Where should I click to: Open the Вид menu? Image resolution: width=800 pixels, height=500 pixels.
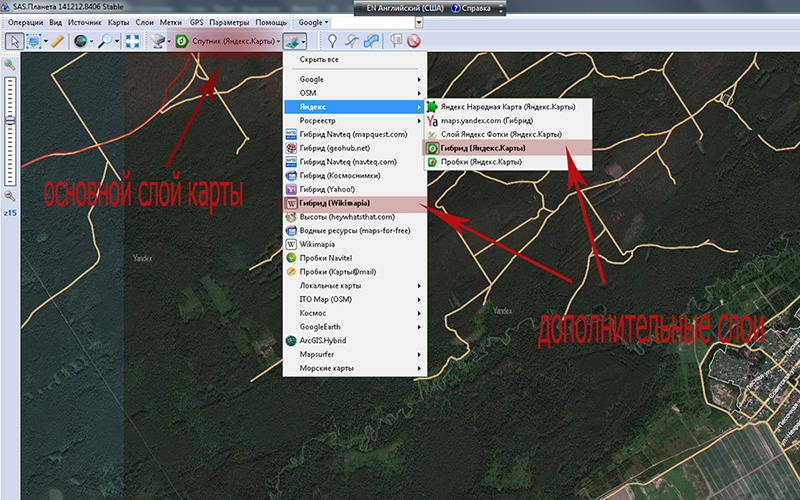coord(56,22)
